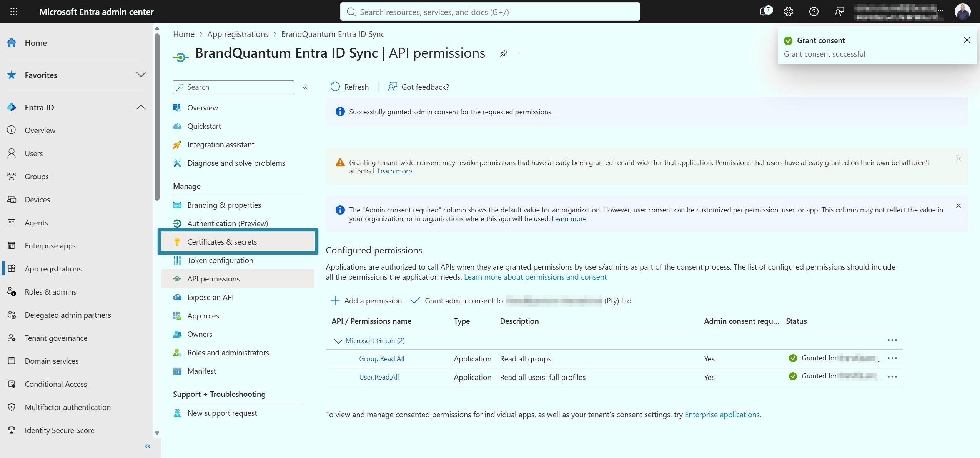Click the Refresh toolbar button
980x458 pixels.
349,87
